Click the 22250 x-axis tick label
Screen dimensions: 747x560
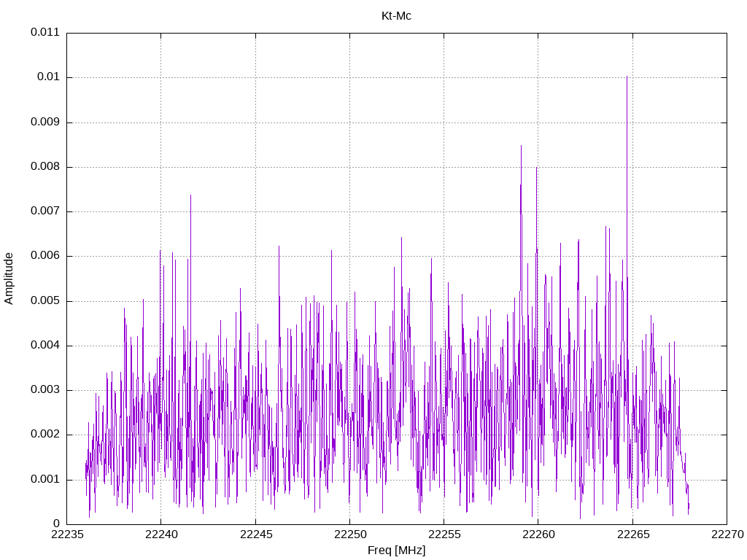pyautogui.click(x=349, y=534)
